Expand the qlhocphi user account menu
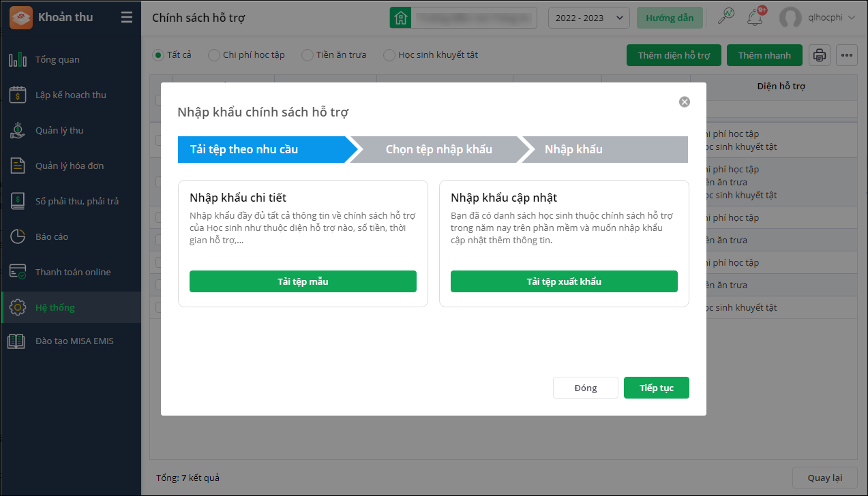This screenshot has width=868, height=496. 818,18
